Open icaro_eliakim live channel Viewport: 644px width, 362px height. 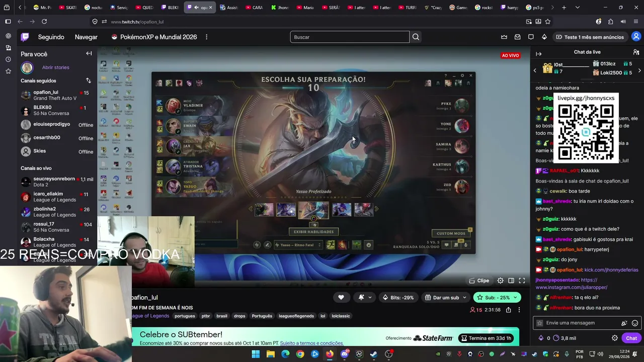[55, 197]
